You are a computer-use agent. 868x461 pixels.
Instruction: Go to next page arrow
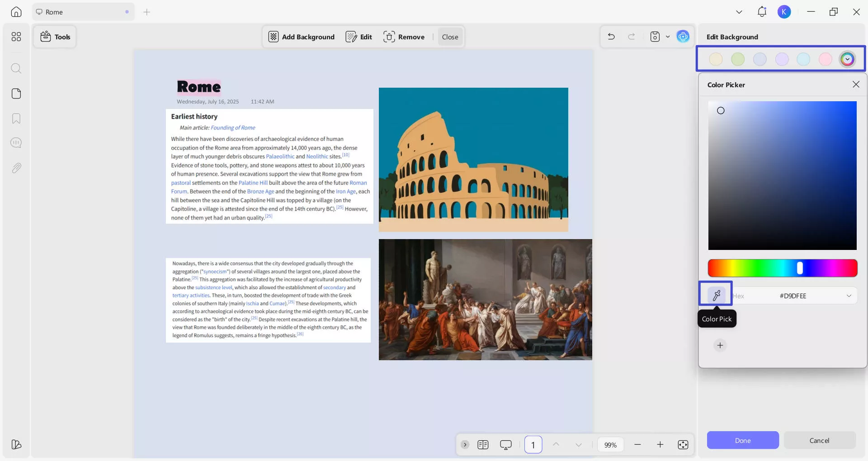[579, 445]
